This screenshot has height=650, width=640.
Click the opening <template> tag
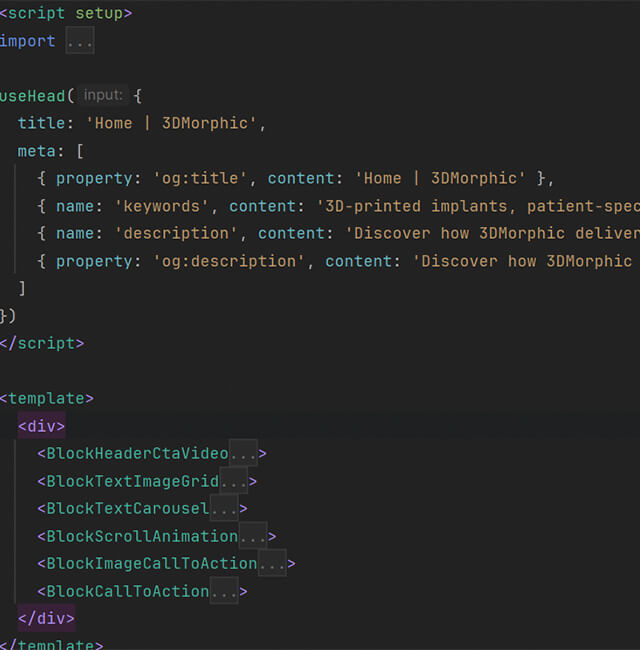tap(47, 398)
